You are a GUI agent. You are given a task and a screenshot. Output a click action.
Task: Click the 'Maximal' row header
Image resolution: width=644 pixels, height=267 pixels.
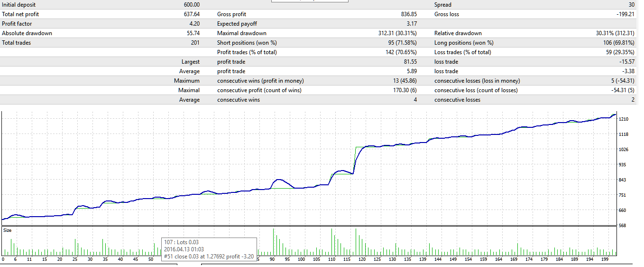tap(189, 90)
